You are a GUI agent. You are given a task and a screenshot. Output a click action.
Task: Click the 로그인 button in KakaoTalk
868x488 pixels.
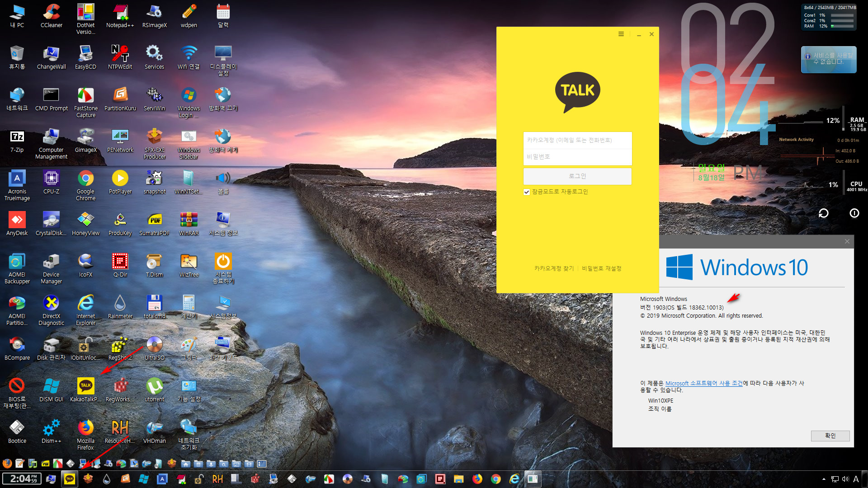[x=577, y=176]
